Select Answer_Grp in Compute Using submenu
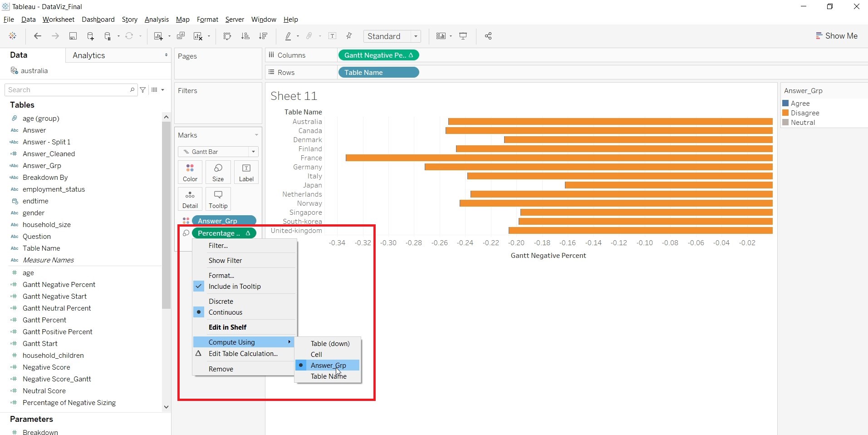This screenshot has width=868, height=435. tap(328, 366)
